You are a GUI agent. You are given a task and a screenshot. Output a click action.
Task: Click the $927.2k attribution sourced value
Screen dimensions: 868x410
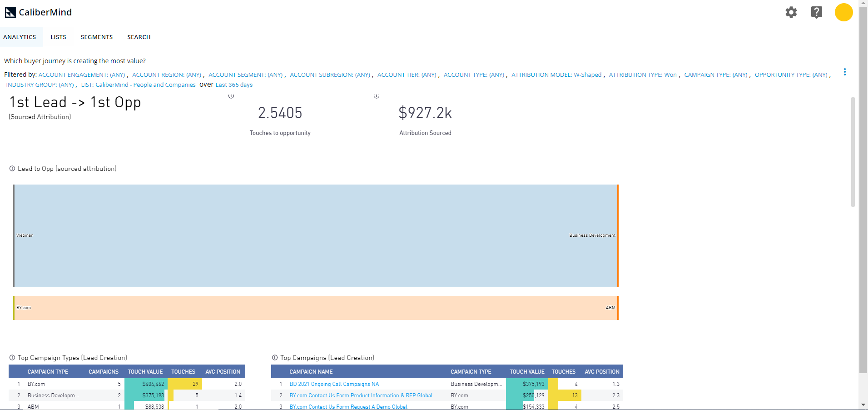click(x=425, y=113)
